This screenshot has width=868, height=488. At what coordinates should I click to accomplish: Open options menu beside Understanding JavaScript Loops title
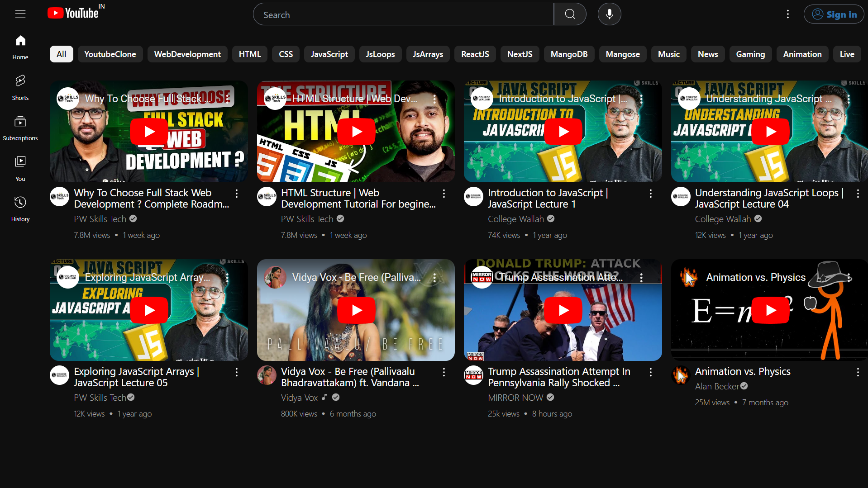[x=858, y=194]
